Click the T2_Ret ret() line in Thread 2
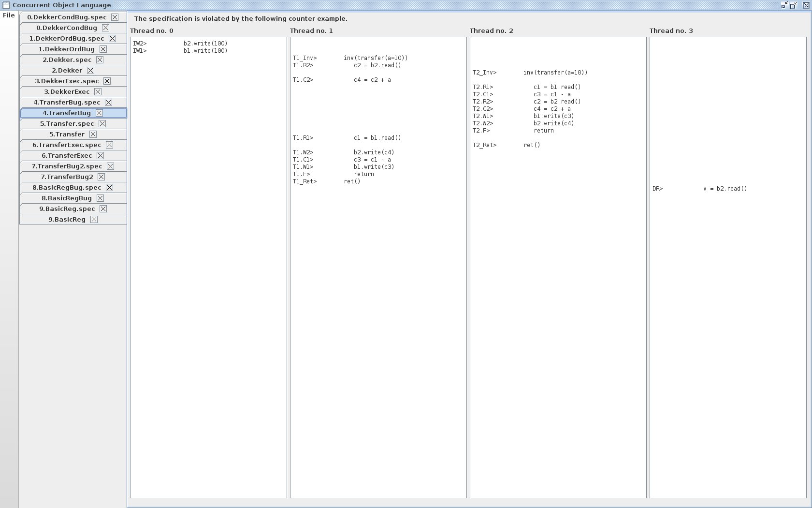The image size is (812, 508). (507, 145)
